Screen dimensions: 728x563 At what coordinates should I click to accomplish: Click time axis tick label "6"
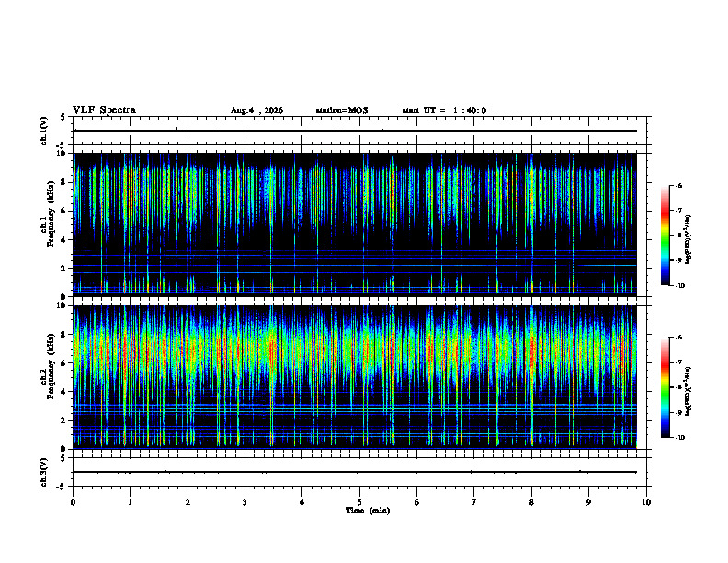pyautogui.click(x=417, y=502)
